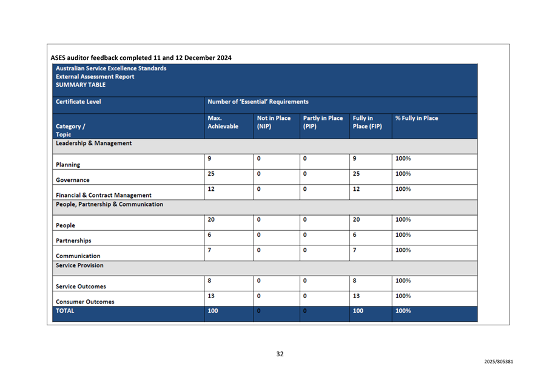Click the 'Service Provision' section row
Image resolution: width=555 pixels, height=392 pixels.
[x=79, y=265]
